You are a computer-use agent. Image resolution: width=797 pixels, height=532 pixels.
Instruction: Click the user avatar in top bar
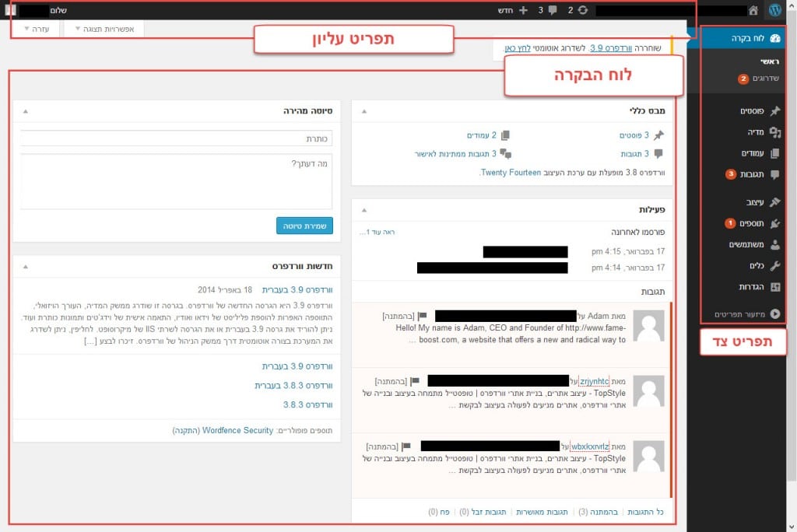pyautogui.click(x=11, y=10)
